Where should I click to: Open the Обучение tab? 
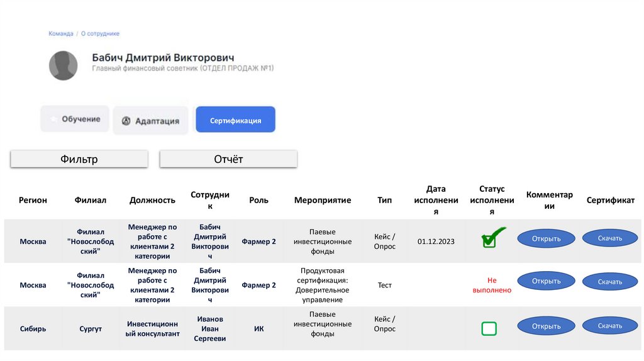pyautogui.click(x=75, y=119)
